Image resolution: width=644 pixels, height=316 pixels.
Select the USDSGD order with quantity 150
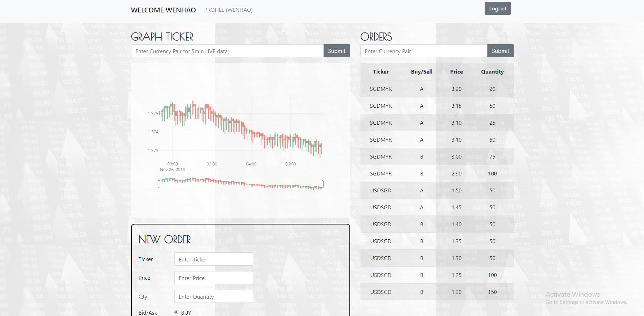pyautogui.click(x=437, y=292)
